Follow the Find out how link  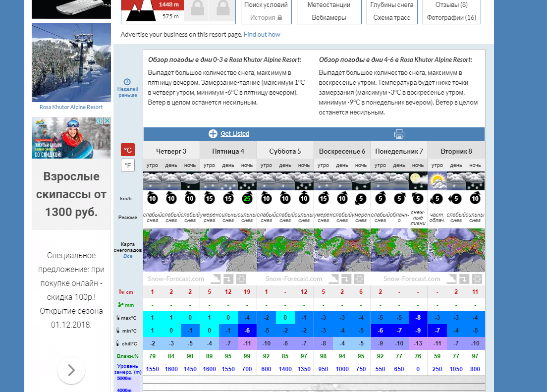click(x=262, y=34)
